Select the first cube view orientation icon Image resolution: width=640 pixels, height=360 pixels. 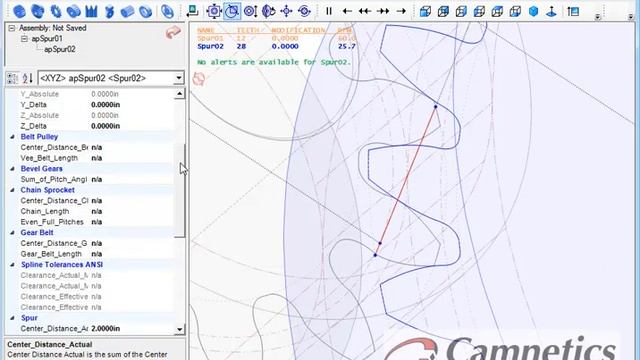point(425,11)
